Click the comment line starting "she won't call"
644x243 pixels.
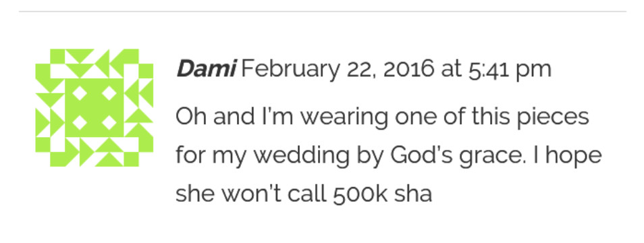(x=304, y=194)
